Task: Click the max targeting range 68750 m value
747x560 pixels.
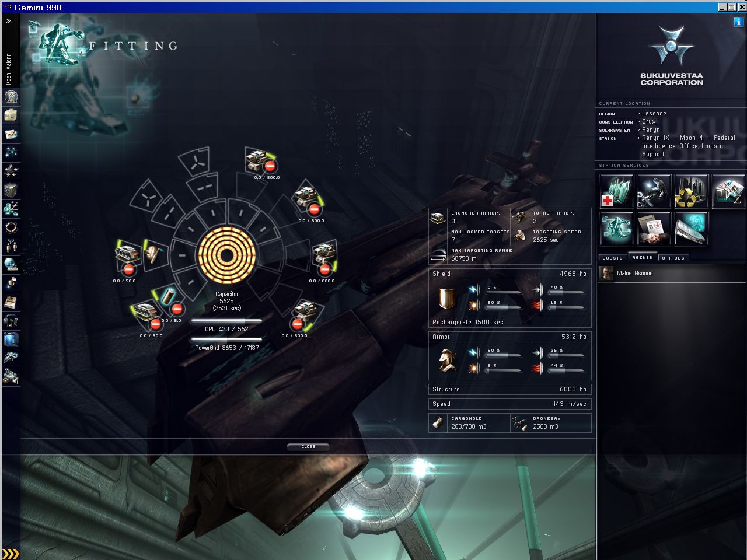Action: [x=464, y=258]
